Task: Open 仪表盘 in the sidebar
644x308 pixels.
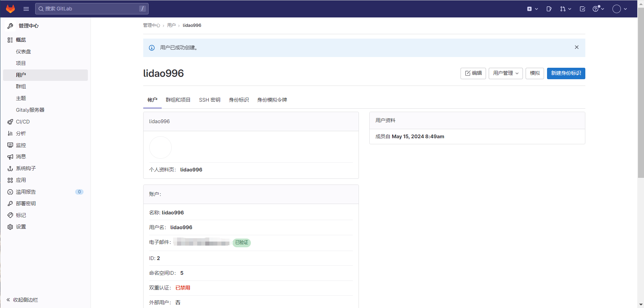Action: click(x=45, y=52)
